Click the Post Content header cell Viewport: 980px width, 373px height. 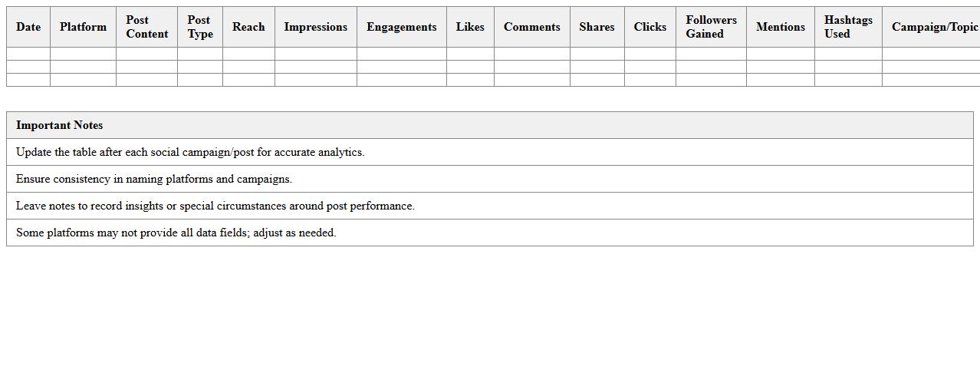point(146,27)
